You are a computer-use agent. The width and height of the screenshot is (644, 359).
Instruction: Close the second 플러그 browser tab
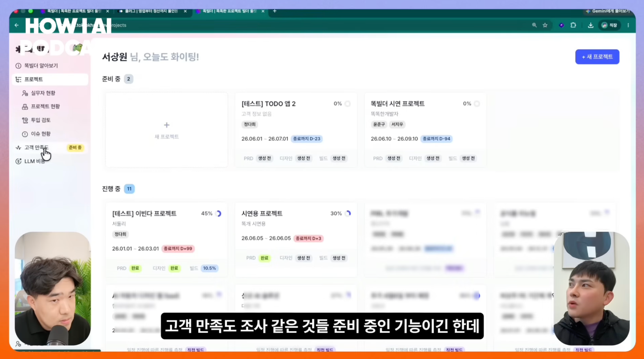[185, 11]
